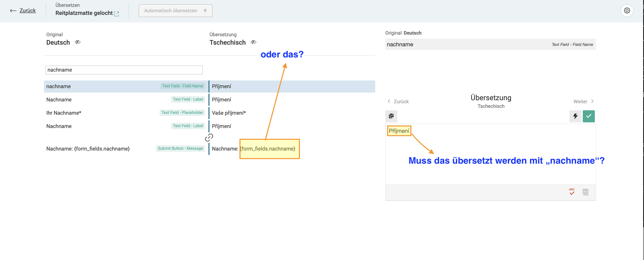This screenshot has width=644, height=260.
Task: Click the link chain icon between rows
Action: 209,137
